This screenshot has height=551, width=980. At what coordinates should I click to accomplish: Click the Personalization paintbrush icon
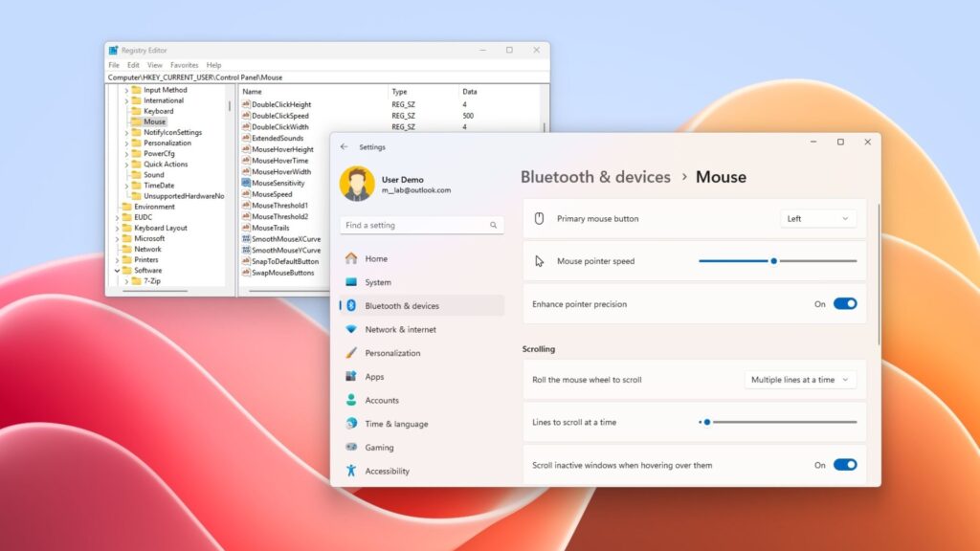click(x=351, y=353)
